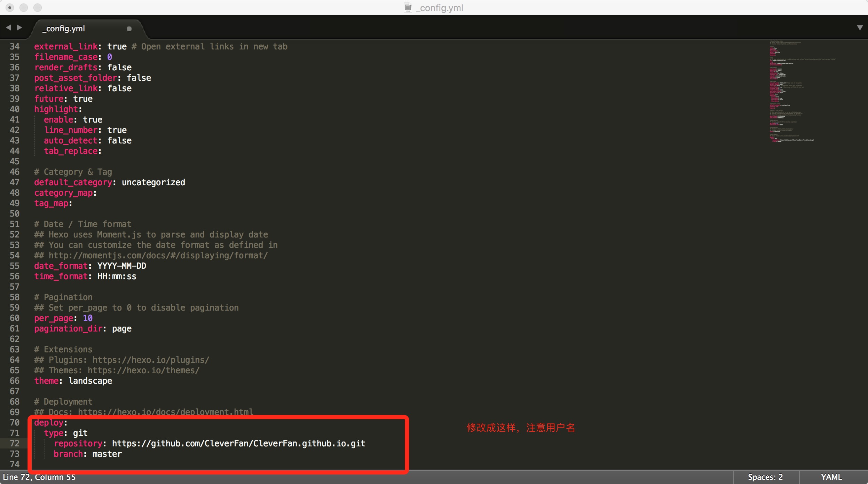This screenshot has height=484, width=868.
Task: Click the line and column status text
Action: coord(39,477)
